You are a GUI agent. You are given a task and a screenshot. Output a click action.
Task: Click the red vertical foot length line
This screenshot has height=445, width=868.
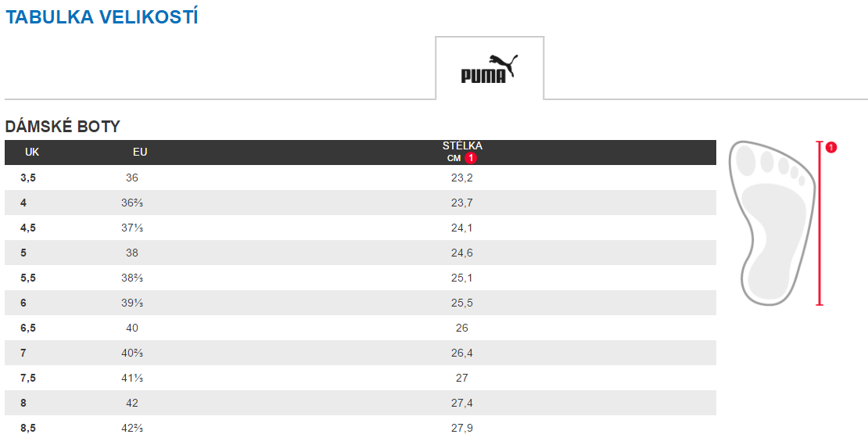tap(820, 223)
